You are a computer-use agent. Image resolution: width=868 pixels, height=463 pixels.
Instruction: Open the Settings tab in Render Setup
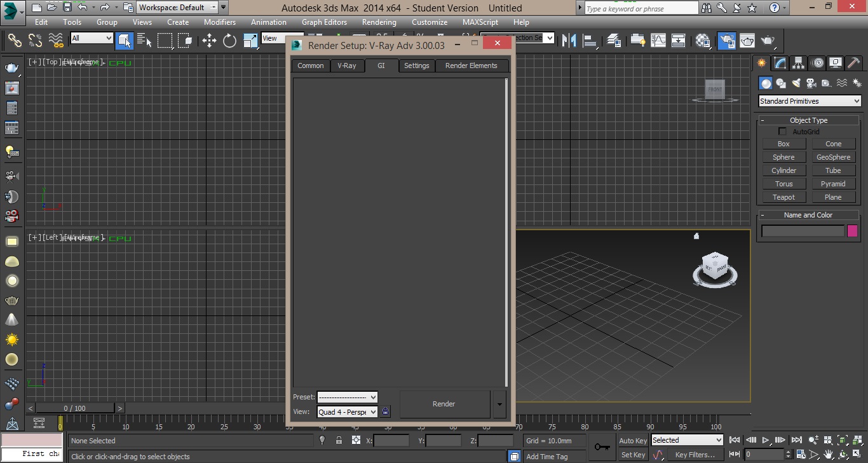click(417, 66)
